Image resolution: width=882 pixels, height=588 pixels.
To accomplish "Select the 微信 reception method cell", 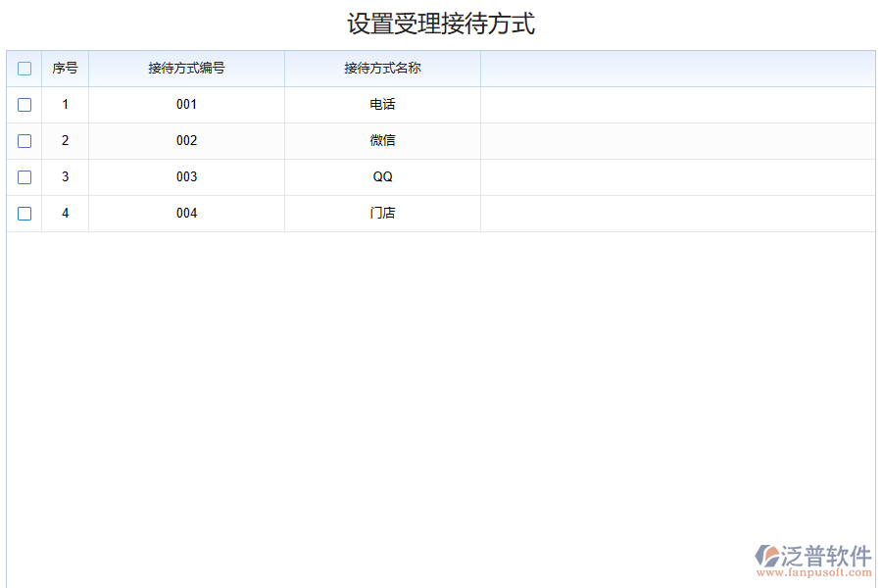I will coord(382,141).
